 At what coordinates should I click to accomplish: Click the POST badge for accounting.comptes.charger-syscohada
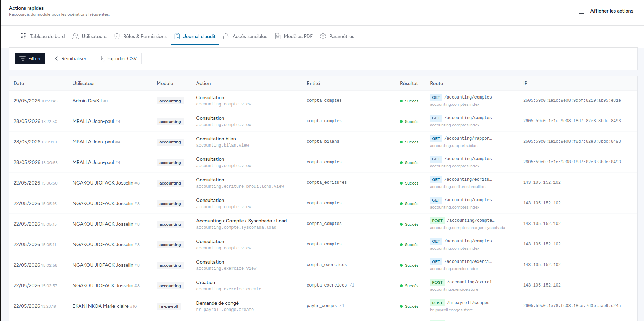tap(437, 221)
